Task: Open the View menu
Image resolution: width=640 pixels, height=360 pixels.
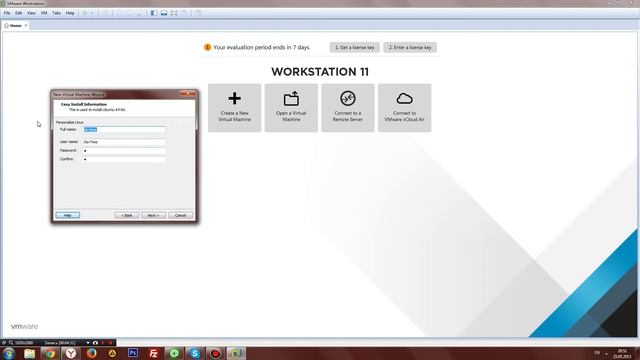Action: [x=31, y=13]
